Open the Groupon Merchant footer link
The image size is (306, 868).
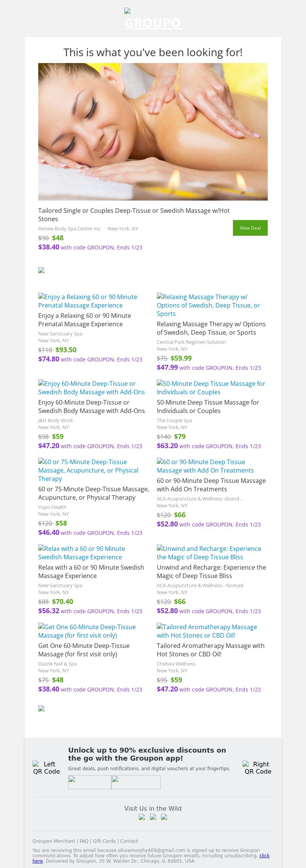tap(54, 841)
